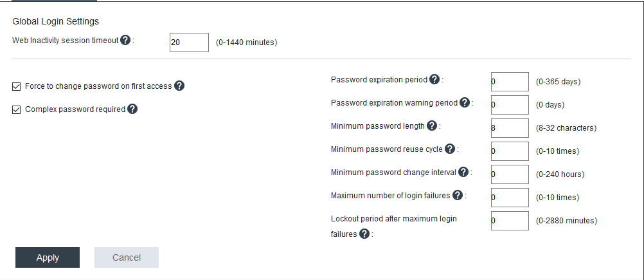Apply the global login settings
The image size is (644, 280).
(x=48, y=257)
